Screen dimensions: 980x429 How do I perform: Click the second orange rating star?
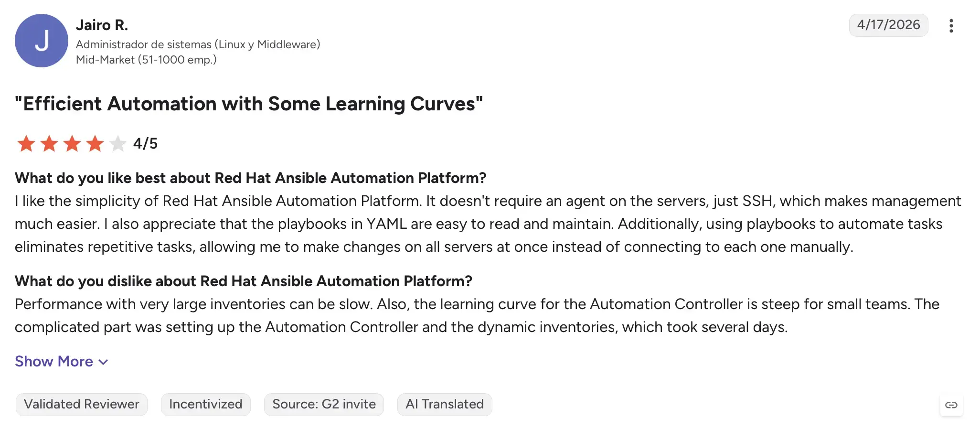coord(49,143)
